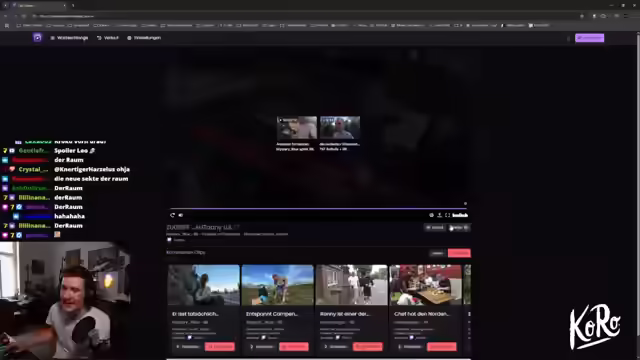
Task: Open the Verlauf history page
Action: [x=108, y=38]
